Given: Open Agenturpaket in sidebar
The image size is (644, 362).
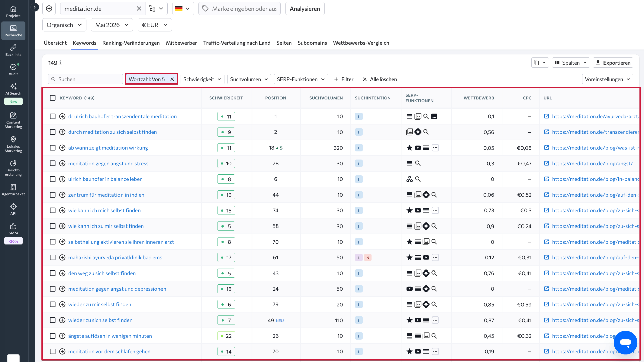Looking at the screenshot, I should click(x=13, y=190).
